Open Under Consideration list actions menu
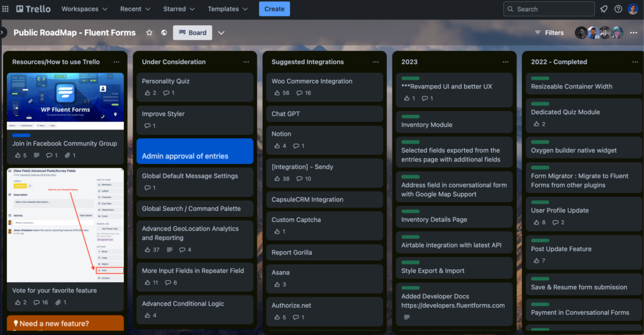The height and width of the screenshot is (335, 644). (x=246, y=62)
